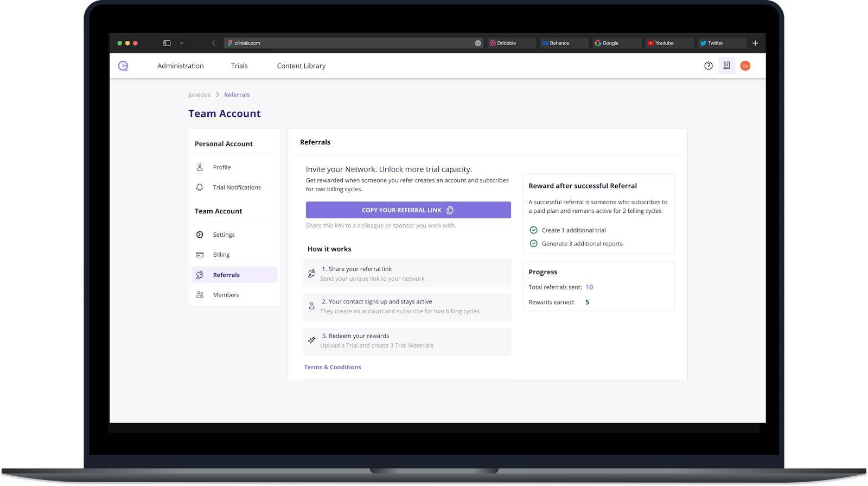The height and width of the screenshot is (486, 868).
Task: Click the copy icon on referral button
Action: (450, 210)
